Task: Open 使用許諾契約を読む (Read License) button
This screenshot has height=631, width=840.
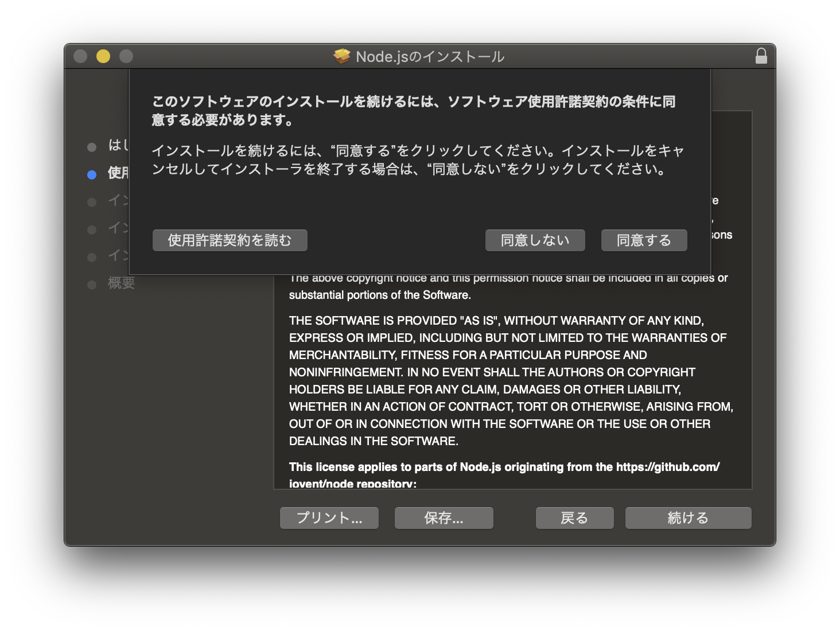Action: [230, 240]
